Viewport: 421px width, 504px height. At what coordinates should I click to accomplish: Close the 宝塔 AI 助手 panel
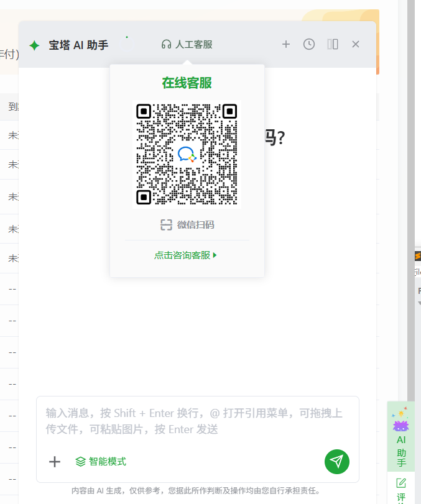[355, 44]
